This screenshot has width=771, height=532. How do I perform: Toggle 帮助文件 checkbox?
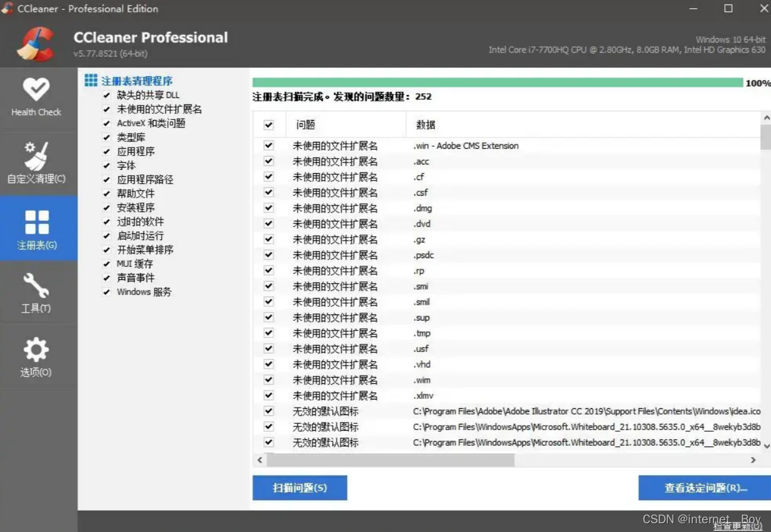tap(107, 194)
